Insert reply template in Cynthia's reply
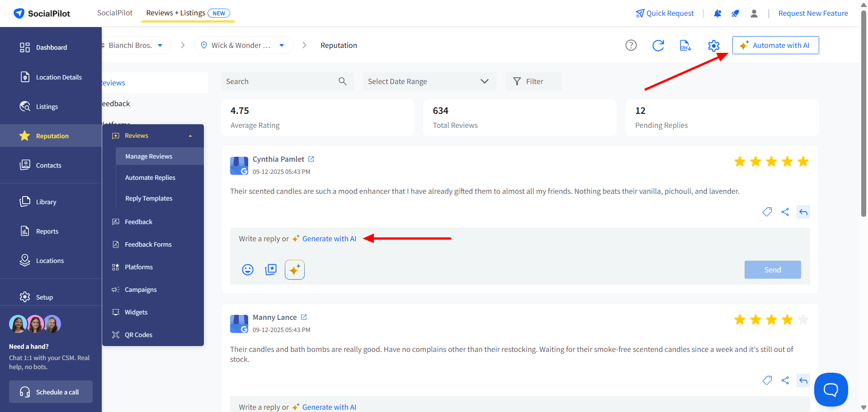The height and width of the screenshot is (412, 868). coord(271,270)
